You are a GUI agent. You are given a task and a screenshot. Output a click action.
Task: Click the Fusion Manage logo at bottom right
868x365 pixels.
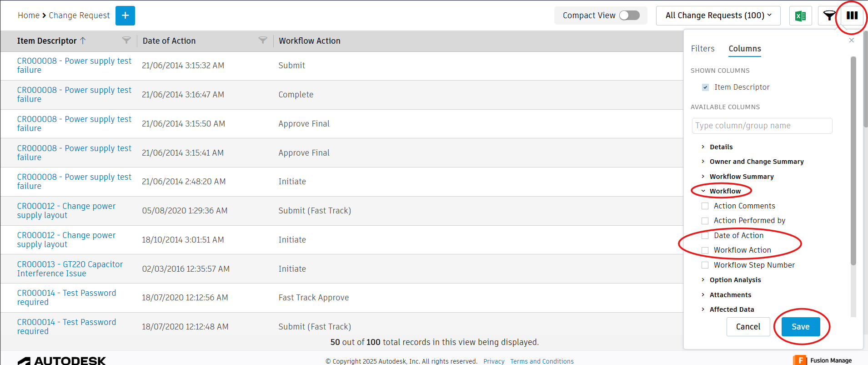click(823, 360)
